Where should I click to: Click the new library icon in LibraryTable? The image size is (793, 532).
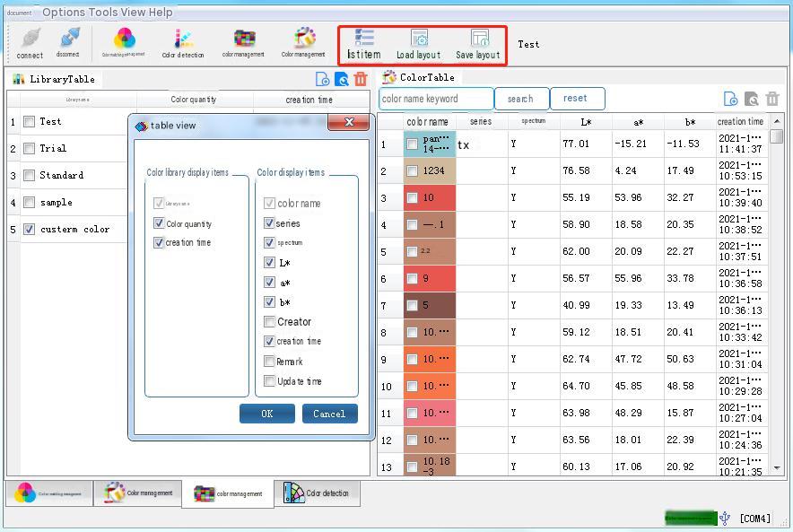tap(322, 79)
